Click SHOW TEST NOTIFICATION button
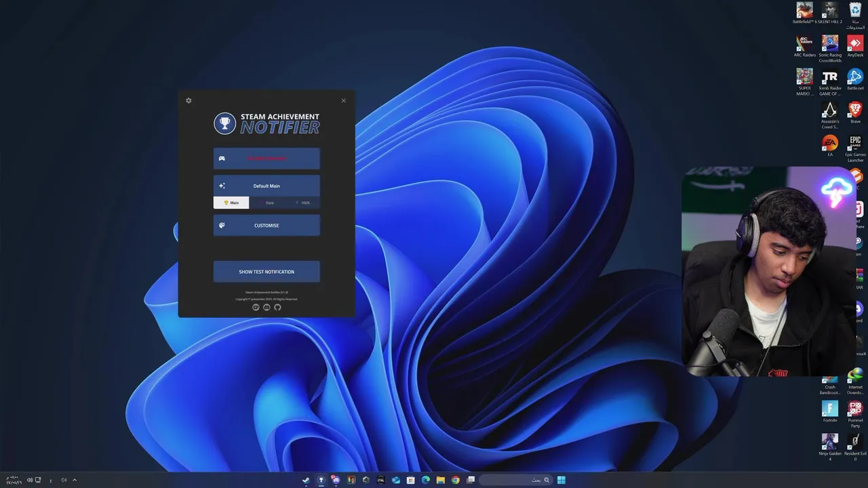Screen dimensions: 868x488 267,272
